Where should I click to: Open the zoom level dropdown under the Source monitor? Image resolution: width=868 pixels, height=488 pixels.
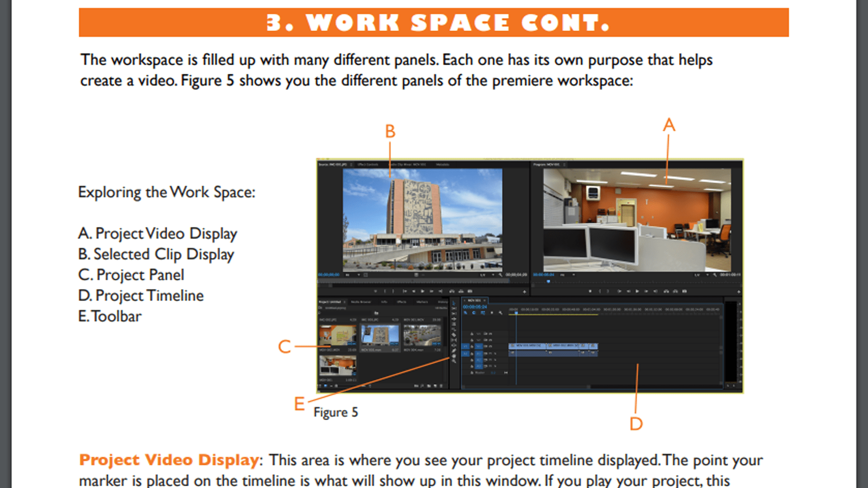pos(357,274)
